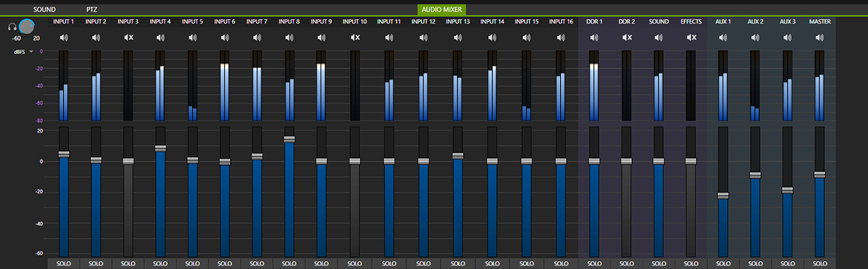
Task: Toggle SOLO on INPUT 1
Action: 64,264
